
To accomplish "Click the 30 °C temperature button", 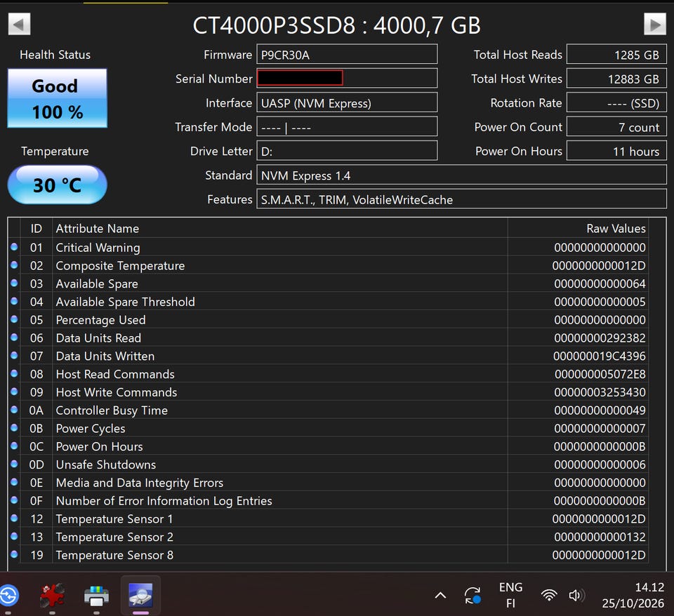I will coord(57,185).
